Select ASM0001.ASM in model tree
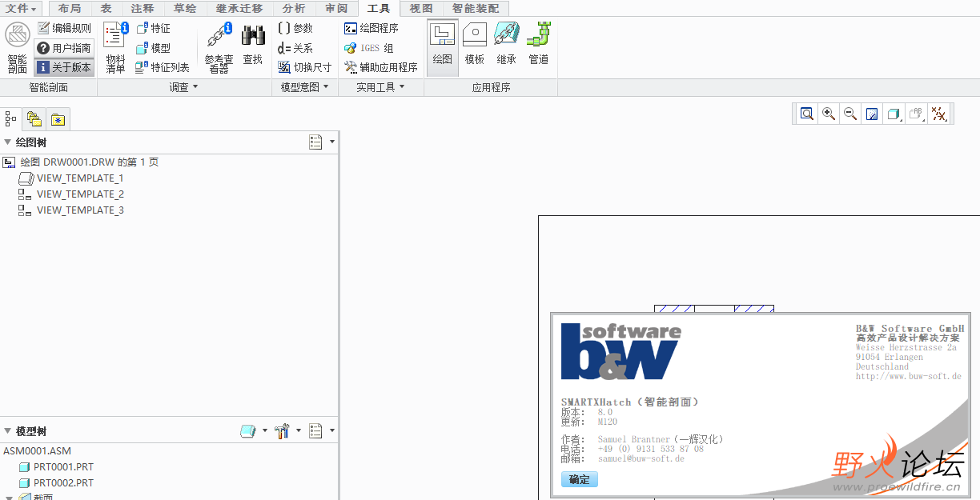This screenshot has height=500, width=980. (37, 451)
